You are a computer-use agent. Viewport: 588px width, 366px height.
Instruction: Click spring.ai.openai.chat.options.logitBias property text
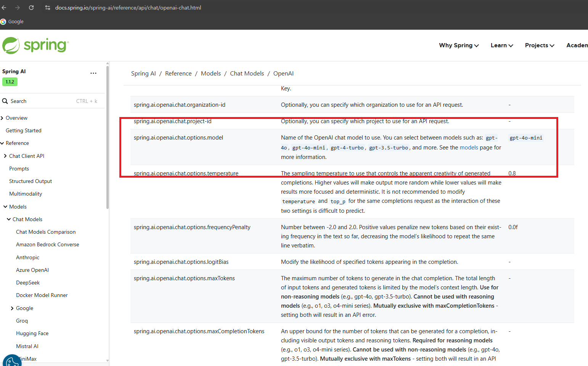181,262
